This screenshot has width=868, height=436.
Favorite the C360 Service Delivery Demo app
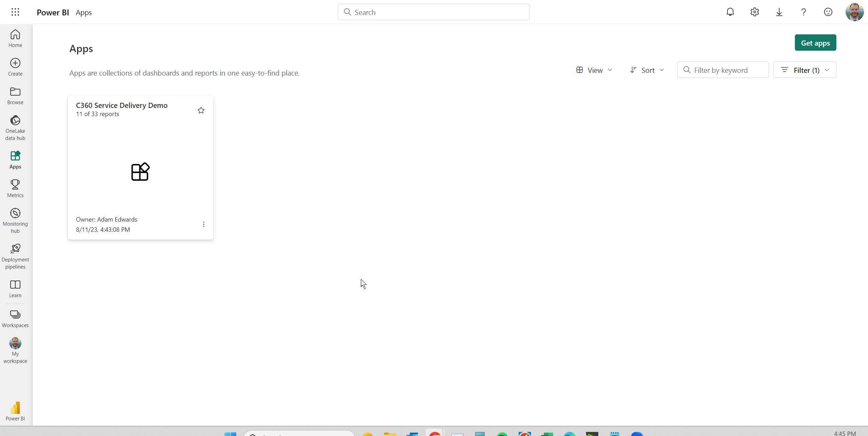pos(201,110)
